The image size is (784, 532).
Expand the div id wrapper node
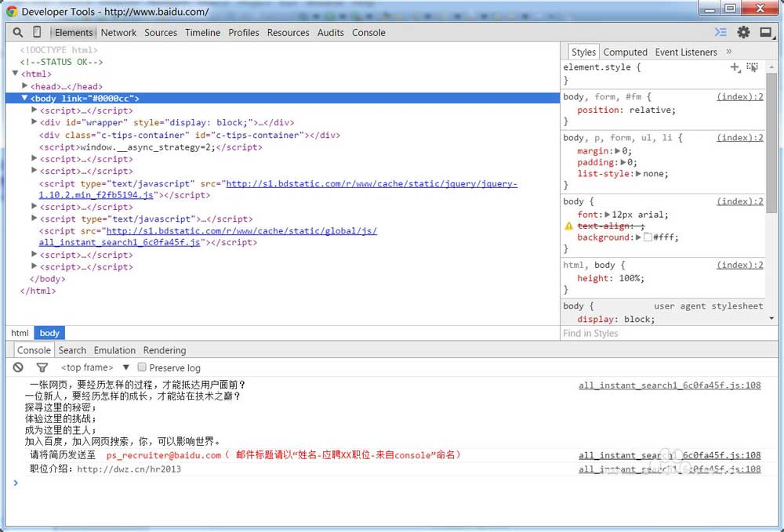[34, 122]
